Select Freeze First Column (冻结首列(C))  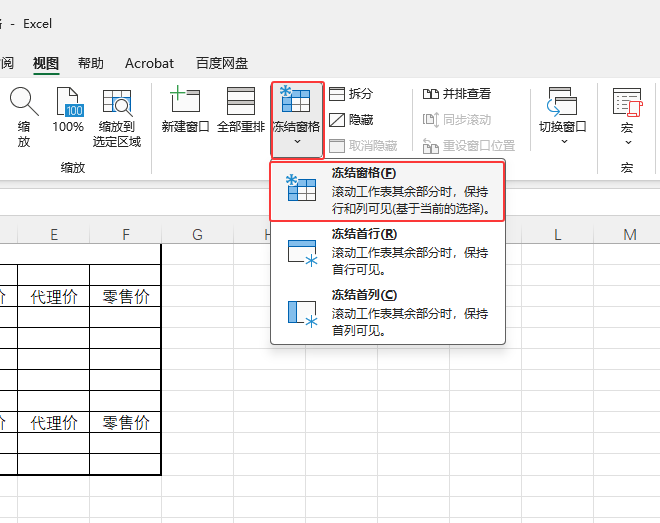click(387, 313)
